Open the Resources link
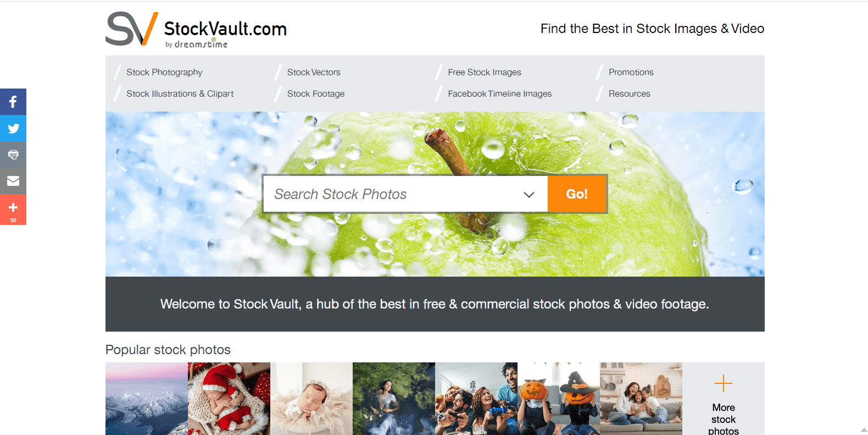Image resolution: width=868 pixels, height=435 pixels. pos(630,93)
